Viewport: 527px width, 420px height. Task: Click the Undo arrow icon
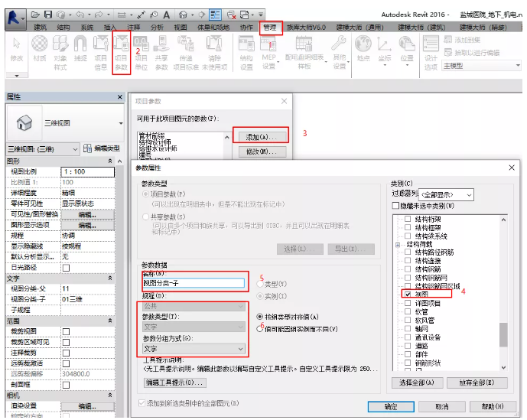click(80, 15)
